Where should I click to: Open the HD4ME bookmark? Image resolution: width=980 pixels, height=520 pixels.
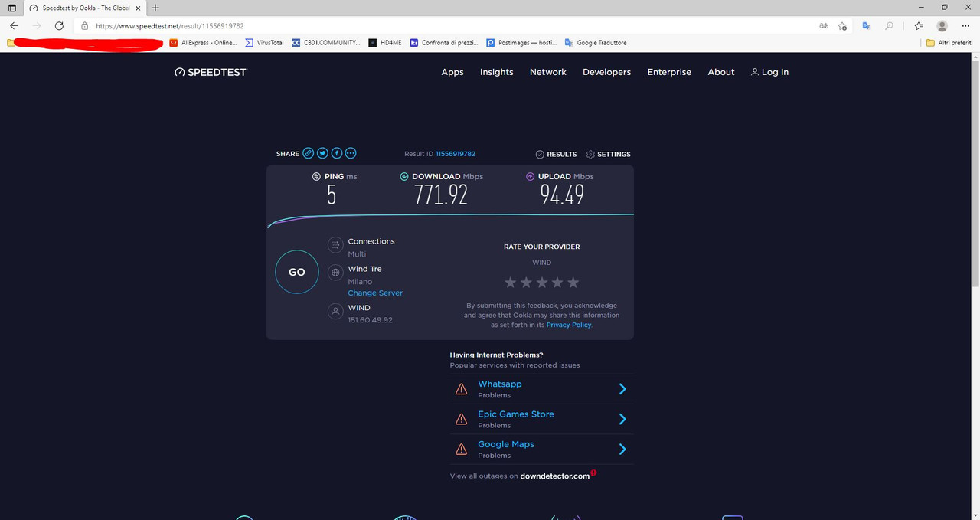[x=385, y=43]
